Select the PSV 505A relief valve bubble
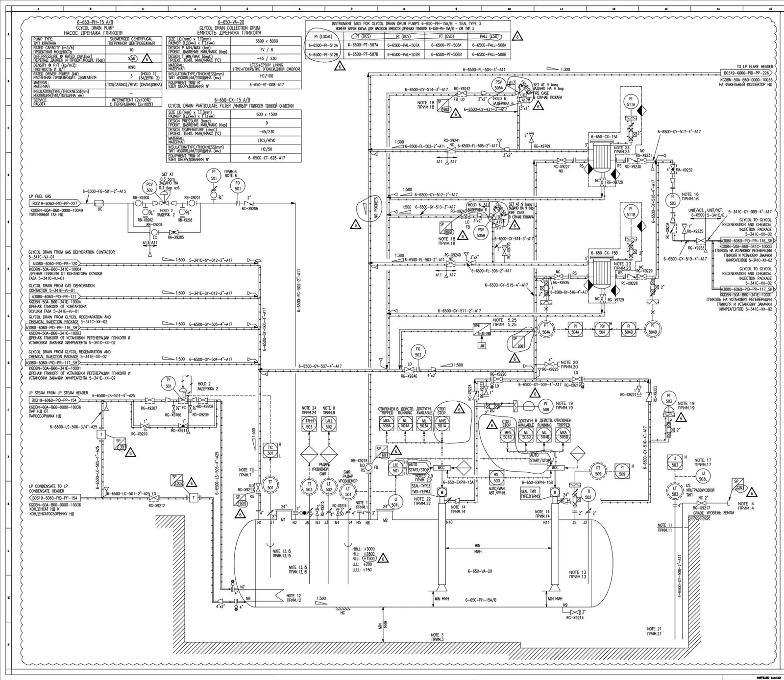784x680 pixels. click(499, 85)
